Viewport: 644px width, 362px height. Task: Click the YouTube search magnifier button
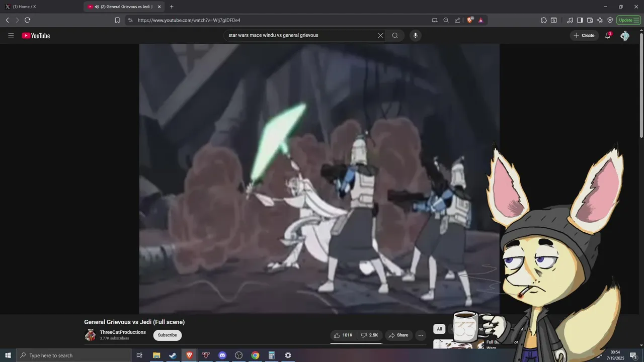click(x=395, y=35)
